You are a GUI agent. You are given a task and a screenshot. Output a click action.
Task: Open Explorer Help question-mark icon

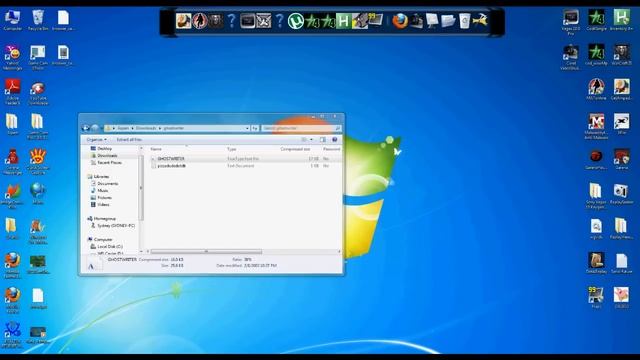[x=335, y=140]
